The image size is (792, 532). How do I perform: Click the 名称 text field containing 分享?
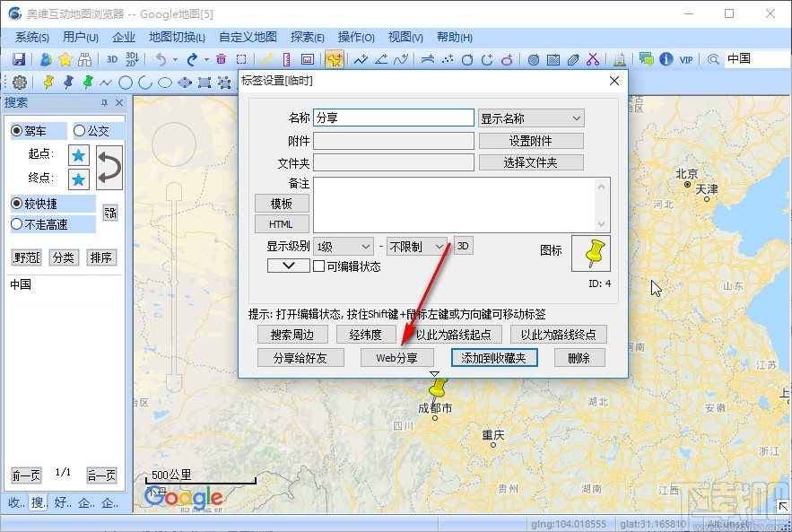pos(393,118)
